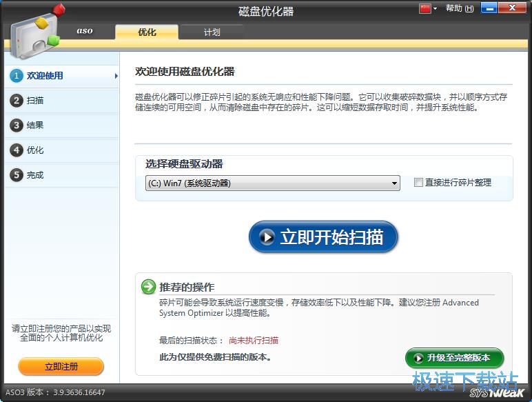The image size is (532, 402).
Task: Click the 升级至完整版本 button
Action: [x=454, y=357]
